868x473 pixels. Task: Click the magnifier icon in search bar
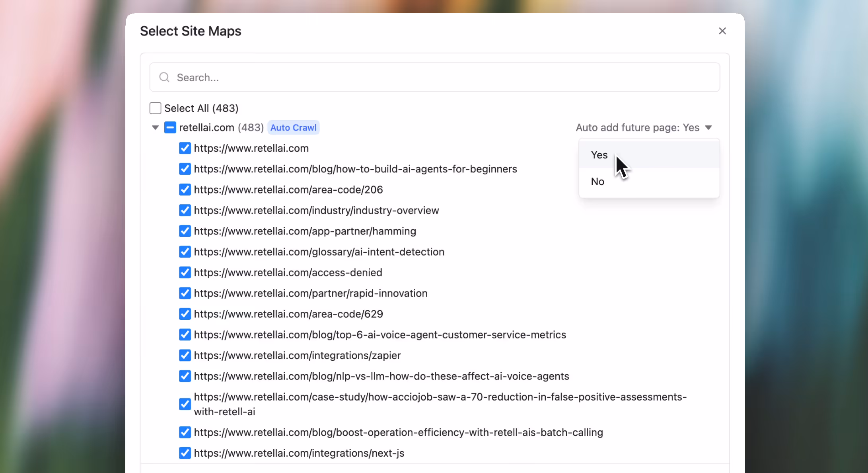tap(164, 77)
